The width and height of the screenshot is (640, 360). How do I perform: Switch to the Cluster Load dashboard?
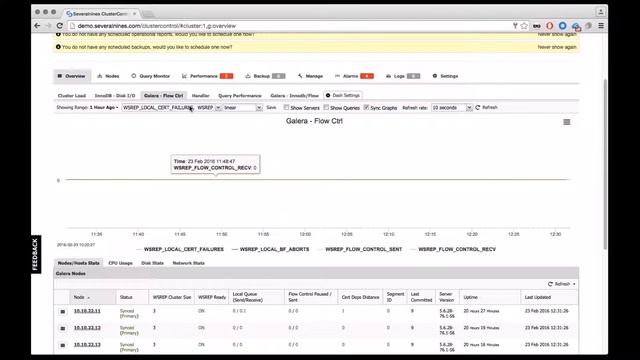72,96
